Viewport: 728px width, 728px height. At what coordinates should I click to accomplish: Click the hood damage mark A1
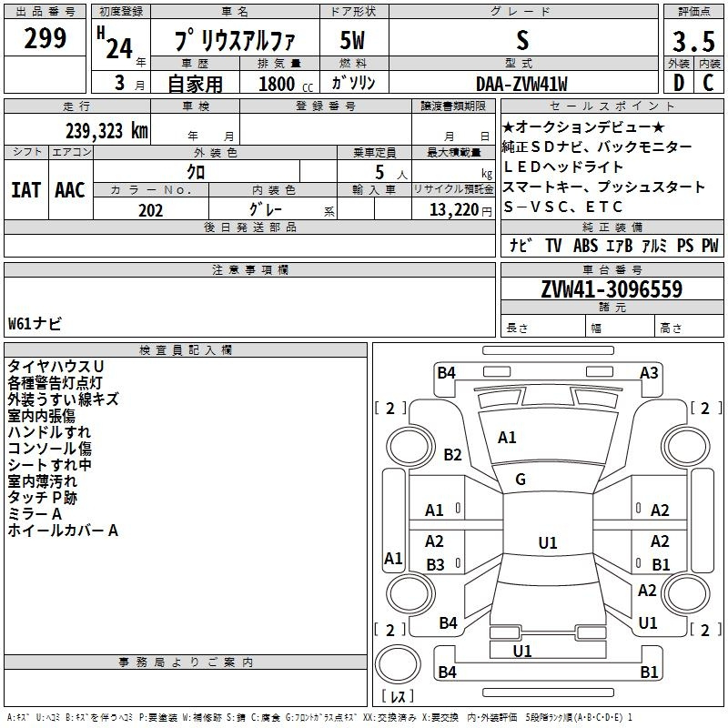tap(507, 438)
